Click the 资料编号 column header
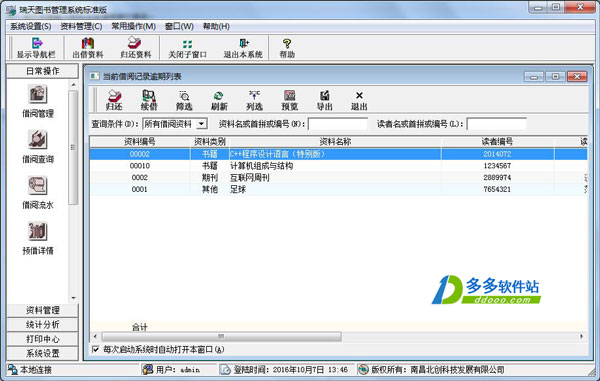Image resolution: width=600 pixels, height=381 pixels. pos(140,142)
